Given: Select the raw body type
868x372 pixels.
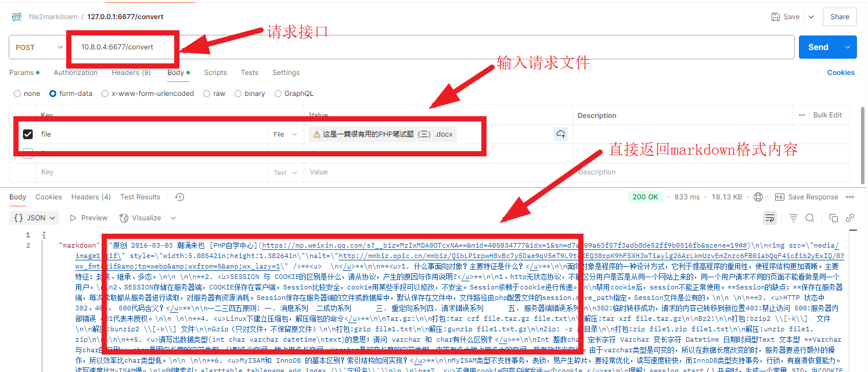Looking at the screenshot, I should click(x=207, y=94).
